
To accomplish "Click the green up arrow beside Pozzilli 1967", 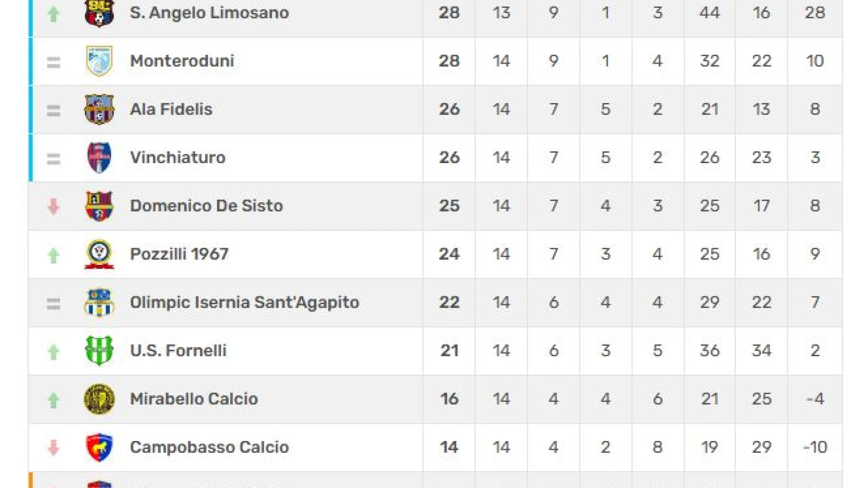I will (x=53, y=255).
